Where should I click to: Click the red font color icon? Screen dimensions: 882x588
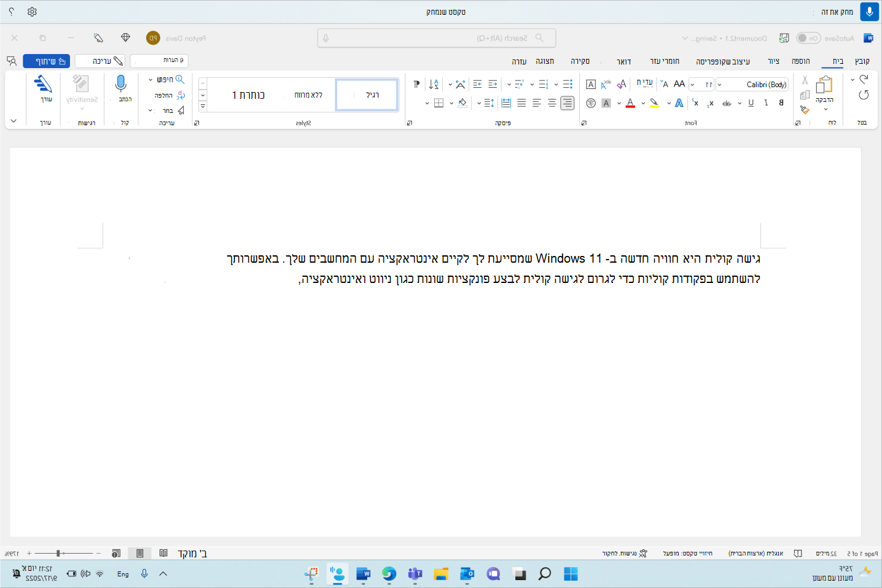[x=630, y=103]
